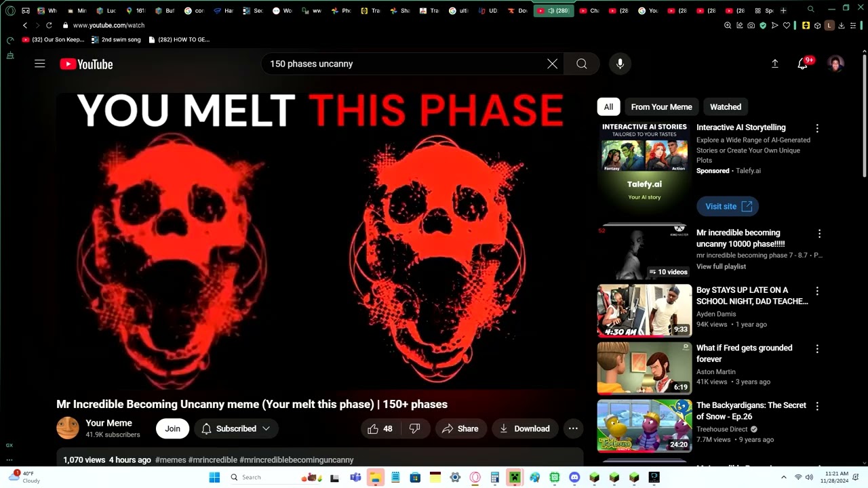Open the more actions ellipsis under video
This screenshot has width=868, height=488.
[573, 428]
